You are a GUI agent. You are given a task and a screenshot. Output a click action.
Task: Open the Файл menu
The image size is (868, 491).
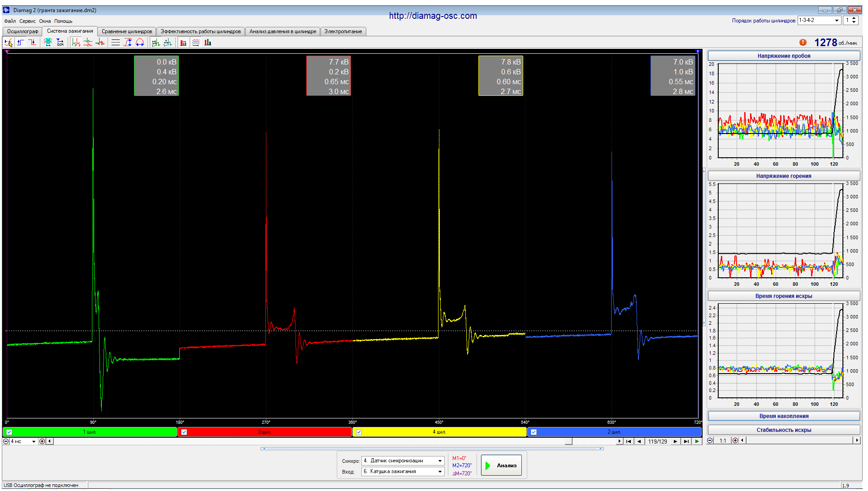coord(10,21)
